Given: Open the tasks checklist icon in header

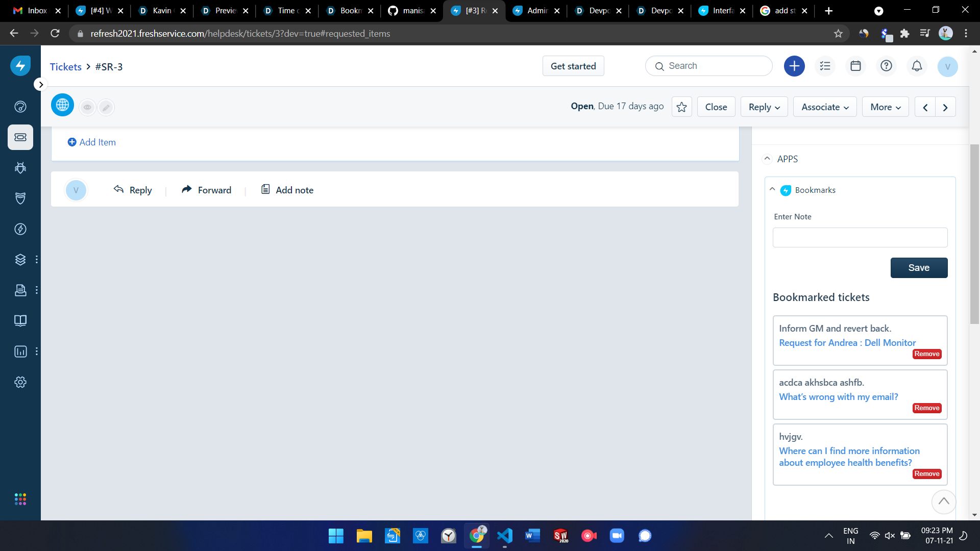Looking at the screenshot, I should 825,66.
